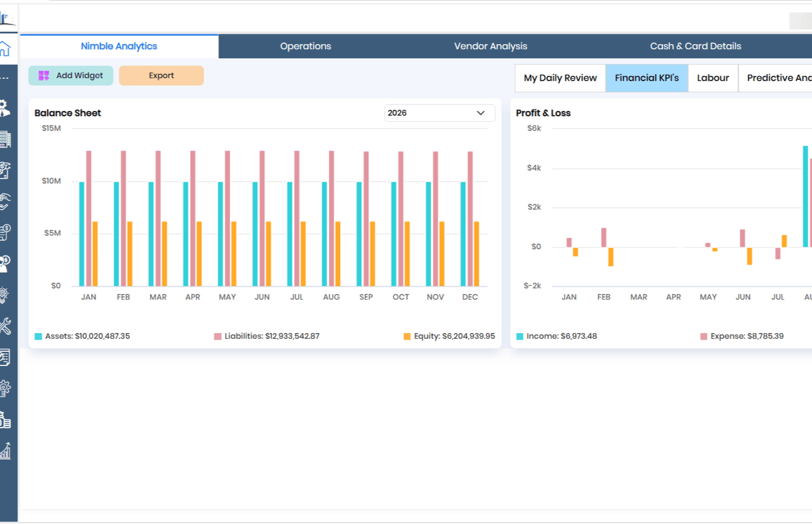Viewport: 812px width, 524px height.
Task: Open the Operations tab
Action: click(x=306, y=46)
